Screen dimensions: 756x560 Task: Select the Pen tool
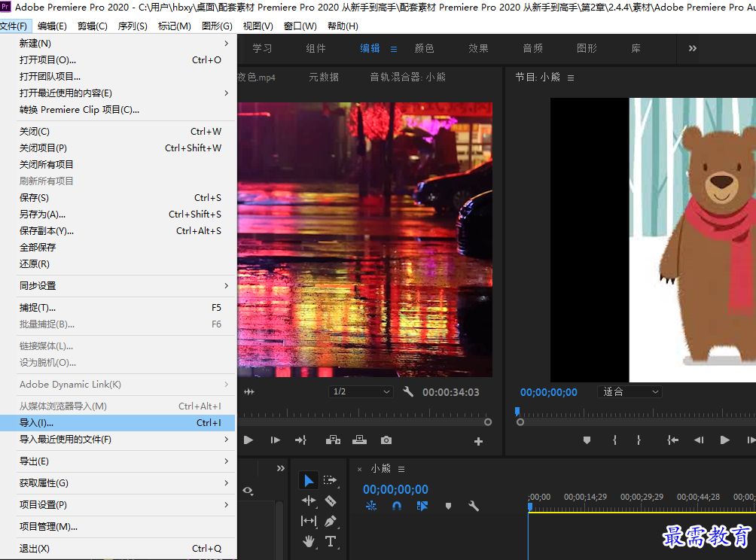[x=331, y=521]
